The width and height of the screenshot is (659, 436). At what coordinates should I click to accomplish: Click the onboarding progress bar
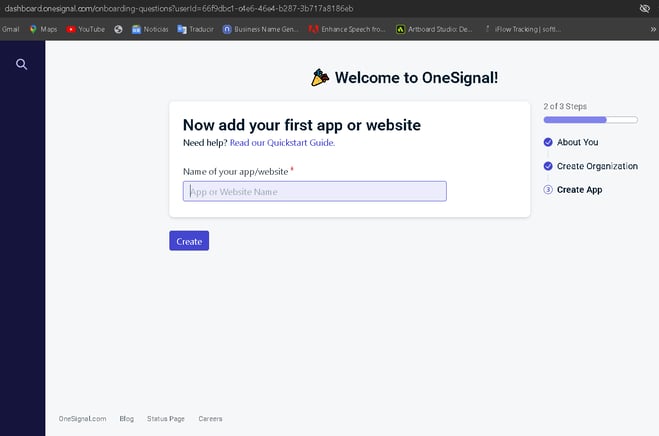click(590, 120)
